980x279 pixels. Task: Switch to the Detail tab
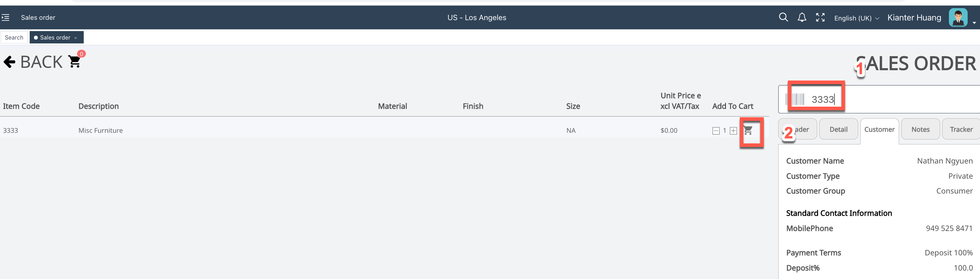838,130
